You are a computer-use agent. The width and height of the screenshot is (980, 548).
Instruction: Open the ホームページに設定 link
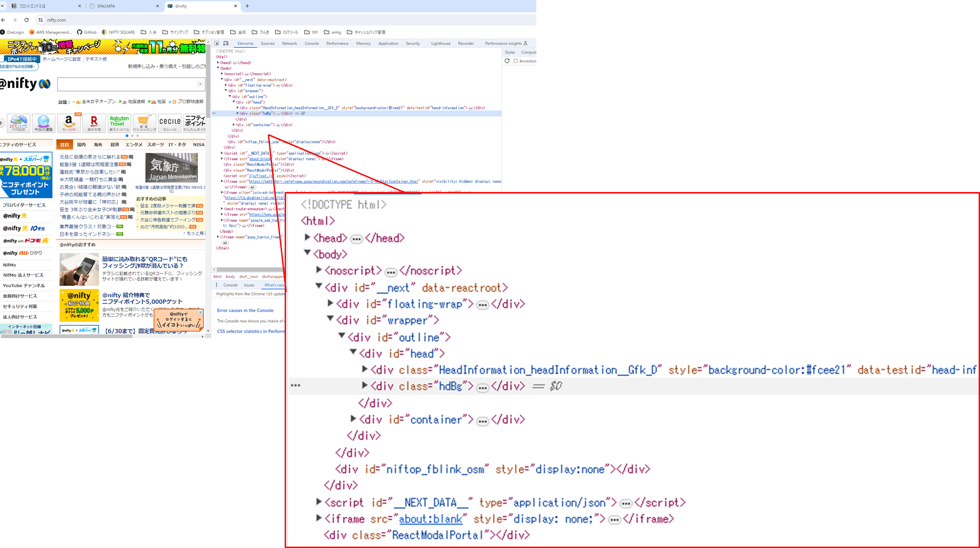coord(62,59)
